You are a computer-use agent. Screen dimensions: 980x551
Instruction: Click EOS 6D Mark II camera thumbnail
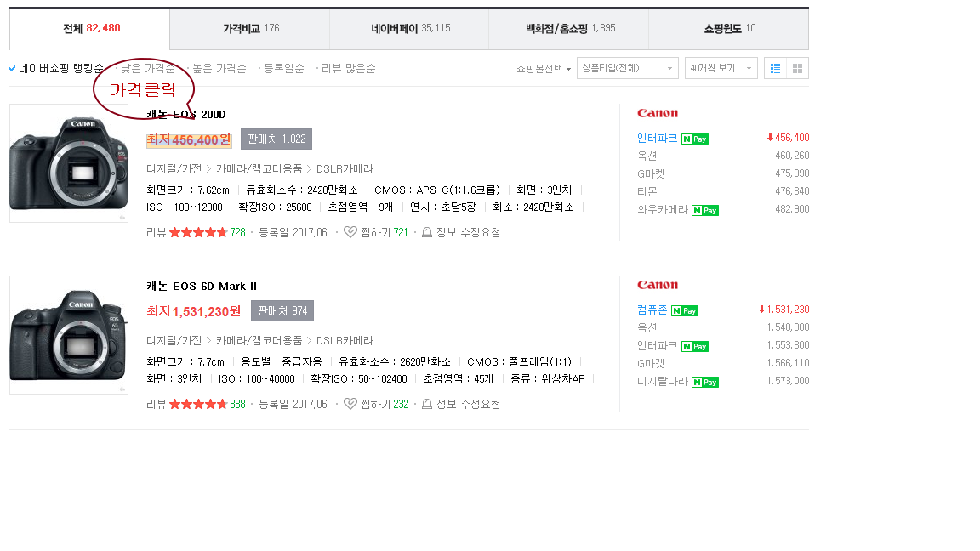(x=69, y=335)
